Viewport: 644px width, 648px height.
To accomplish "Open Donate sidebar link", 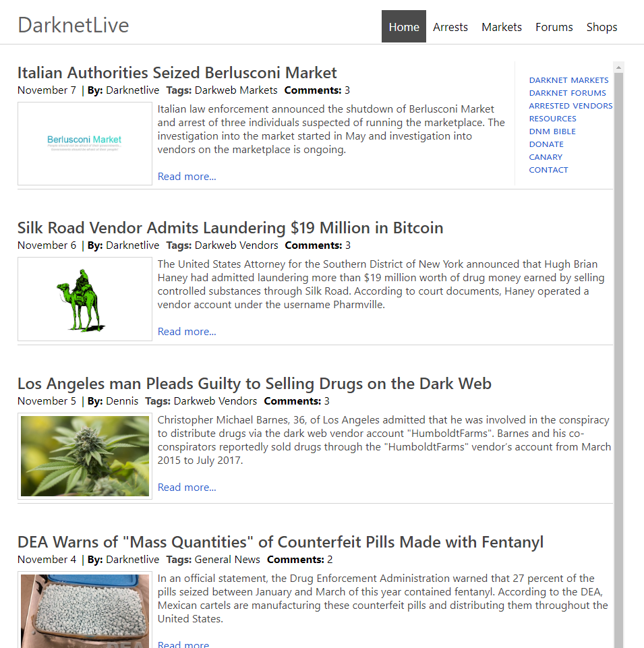I will (x=546, y=144).
